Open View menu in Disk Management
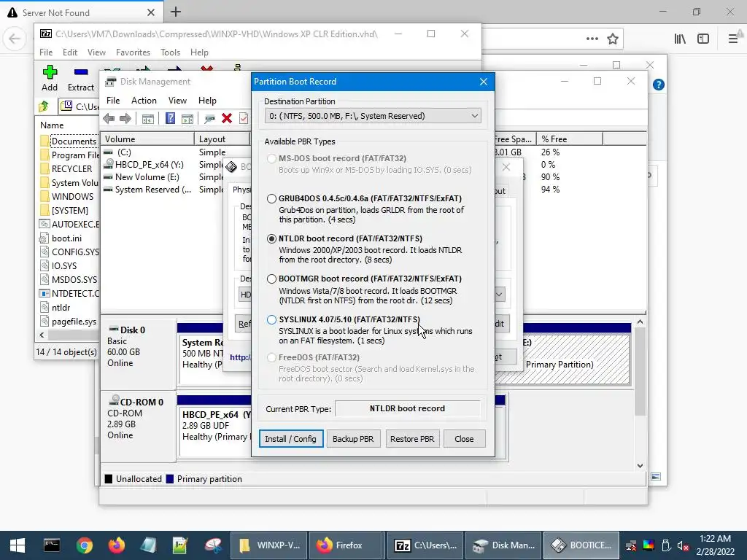This screenshot has width=747, height=560. (x=177, y=101)
